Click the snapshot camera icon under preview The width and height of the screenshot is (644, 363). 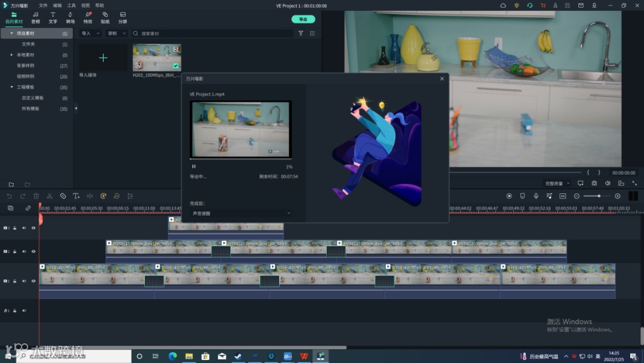[595, 183]
